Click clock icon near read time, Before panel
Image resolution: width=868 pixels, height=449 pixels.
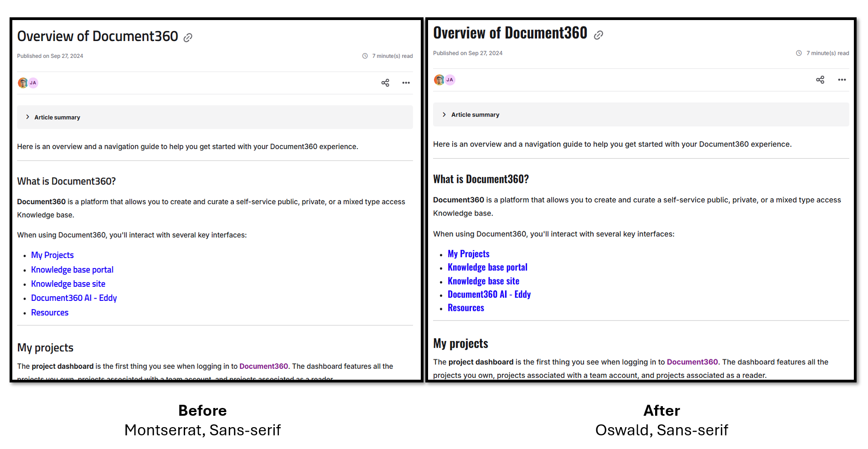click(x=365, y=56)
